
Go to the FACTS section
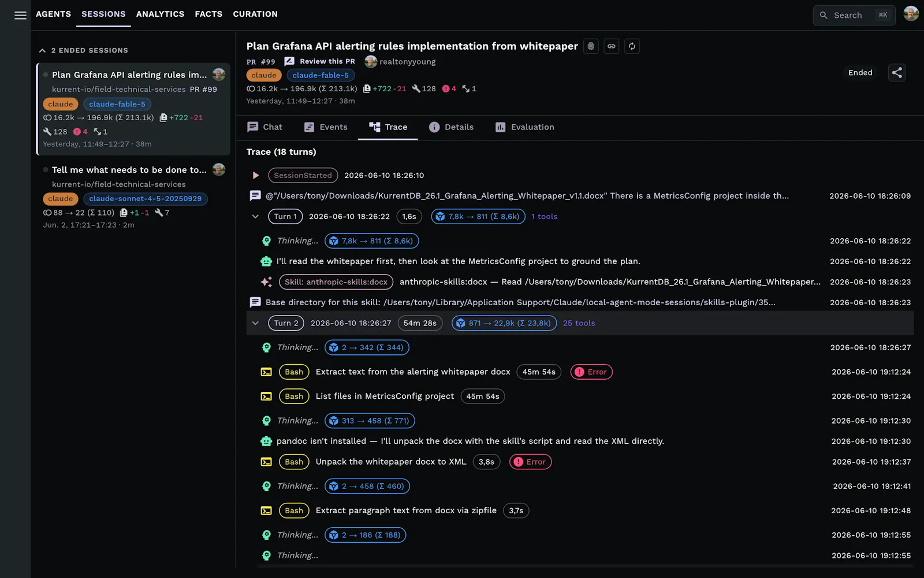pos(208,14)
